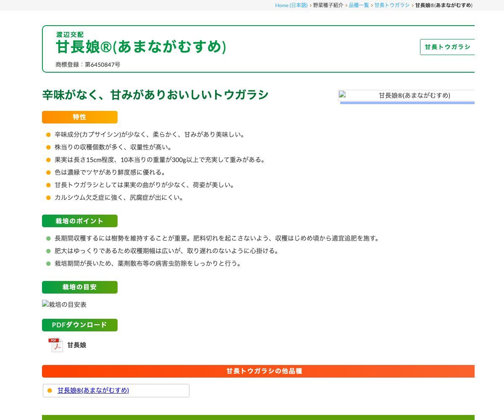Click 甘長トウガラシ breadcrumb link
504x420 pixels.
[x=392, y=5]
